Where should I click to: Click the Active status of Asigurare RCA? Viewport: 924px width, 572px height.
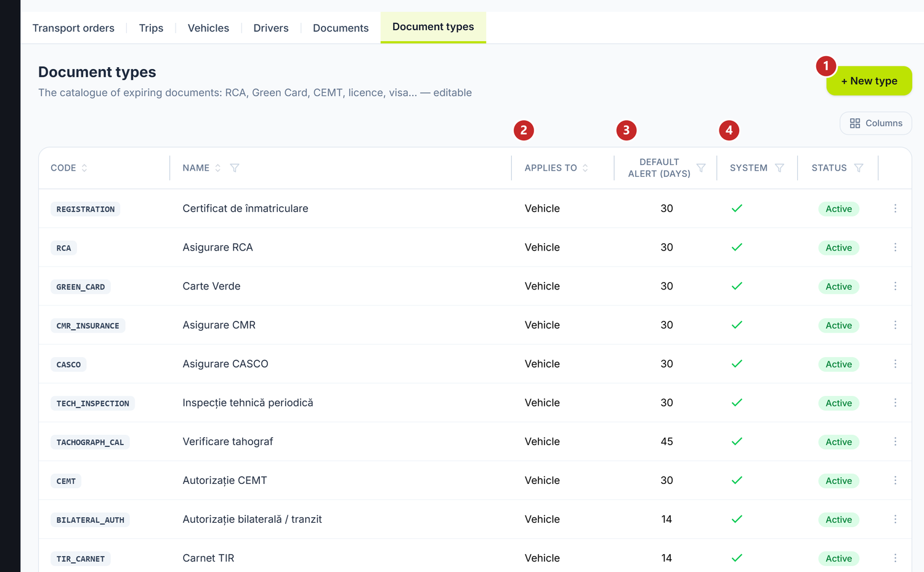click(x=839, y=248)
